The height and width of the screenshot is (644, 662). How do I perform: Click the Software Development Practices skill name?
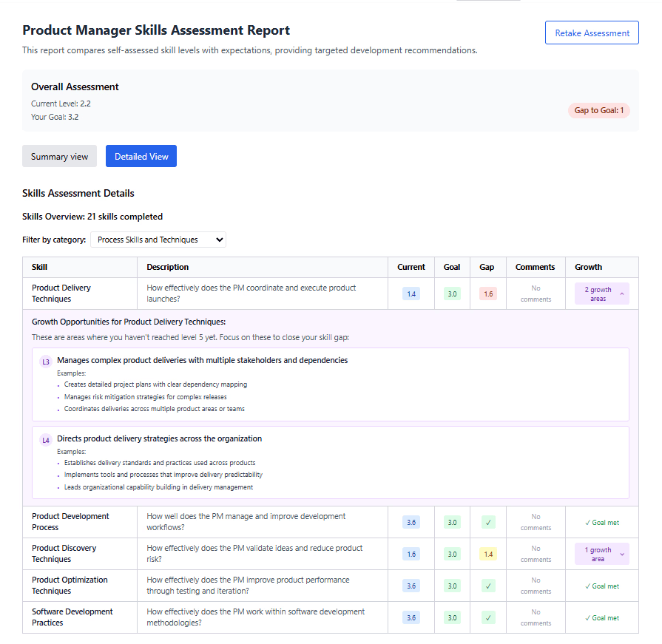[x=72, y=617]
